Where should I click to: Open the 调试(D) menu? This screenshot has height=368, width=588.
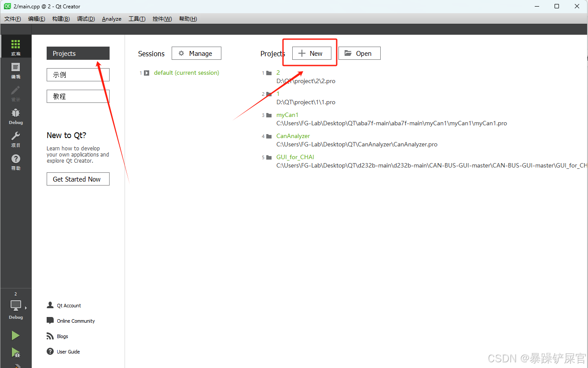86,19
